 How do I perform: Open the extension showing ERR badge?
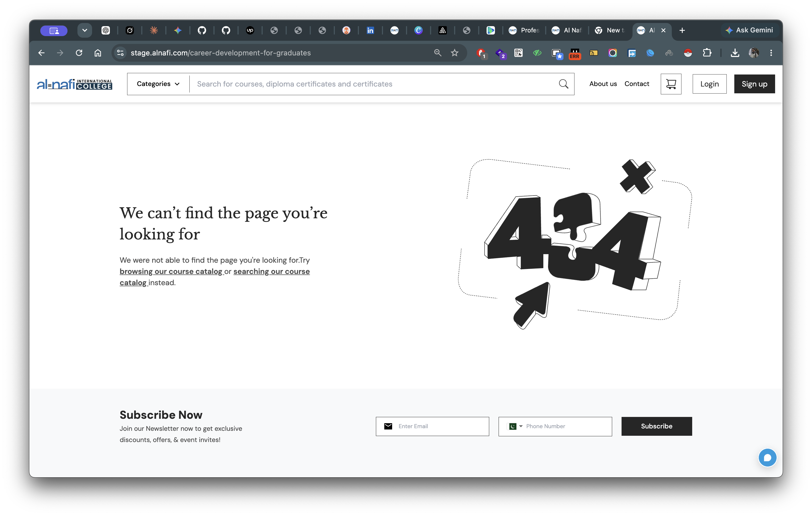point(575,54)
